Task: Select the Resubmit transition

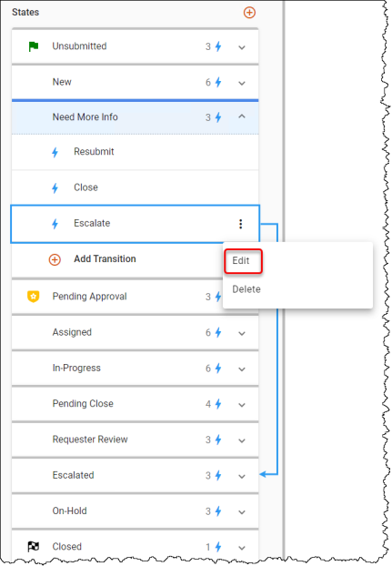Action: pos(136,152)
